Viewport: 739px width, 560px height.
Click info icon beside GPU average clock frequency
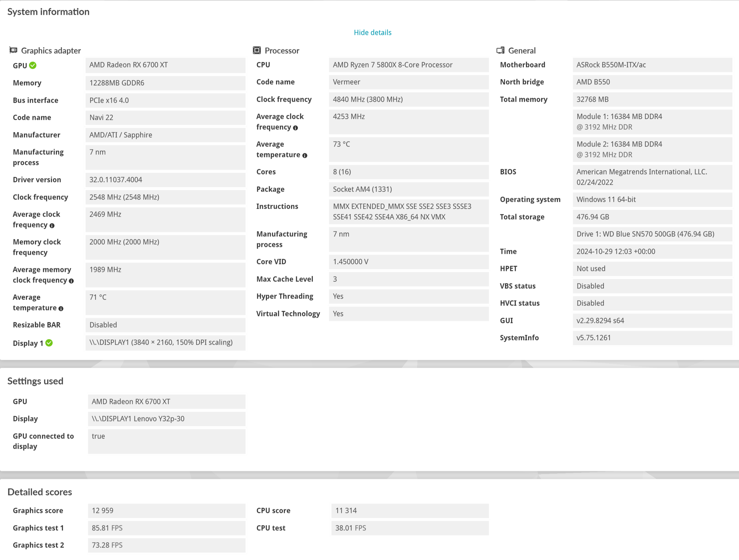pyautogui.click(x=52, y=226)
